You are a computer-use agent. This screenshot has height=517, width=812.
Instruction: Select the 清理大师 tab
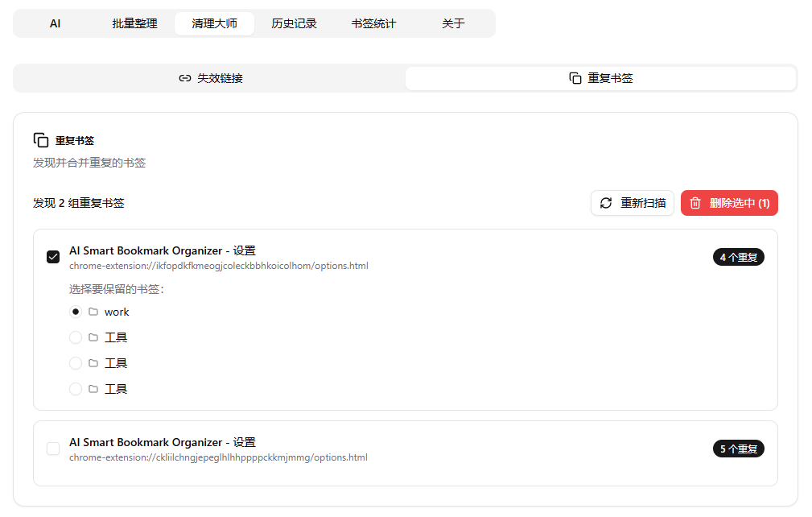[214, 24]
